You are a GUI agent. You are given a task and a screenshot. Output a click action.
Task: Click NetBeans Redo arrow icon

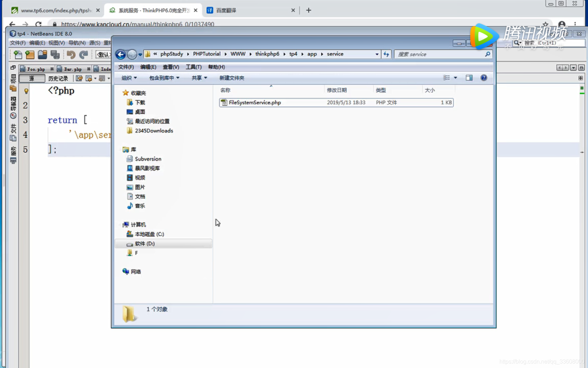coord(83,54)
